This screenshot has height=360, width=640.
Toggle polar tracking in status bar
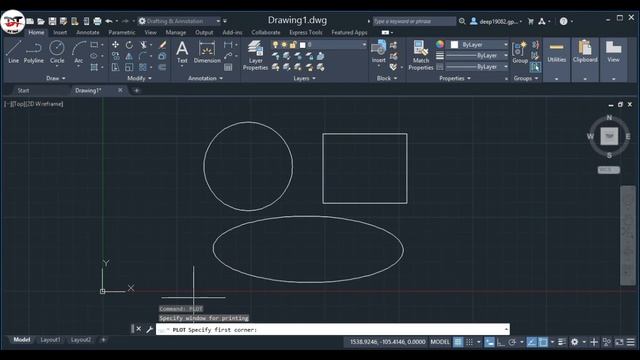pyautogui.click(x=512, y=342)
